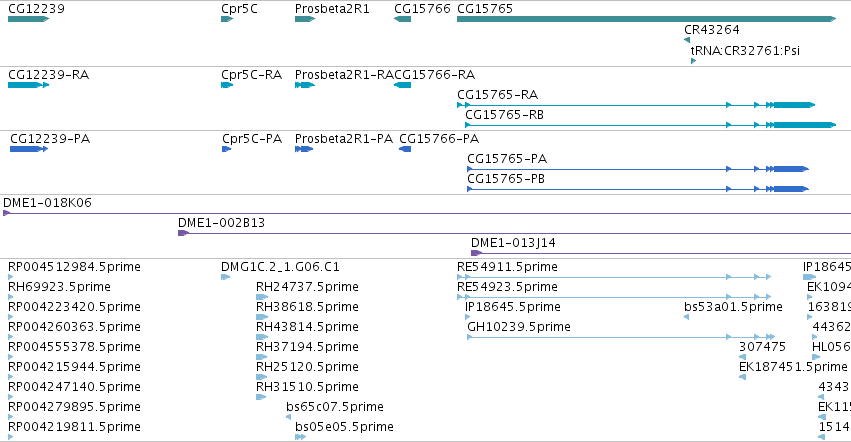Click EST RH37194.5prime
The image size is (851, 442).
tap(307, 348)
